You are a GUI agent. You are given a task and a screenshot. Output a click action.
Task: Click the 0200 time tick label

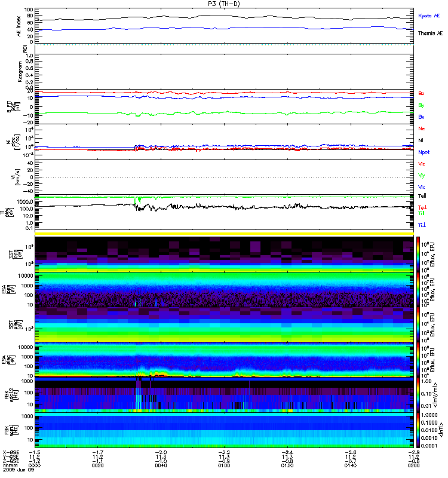click(x=413, y=465)
